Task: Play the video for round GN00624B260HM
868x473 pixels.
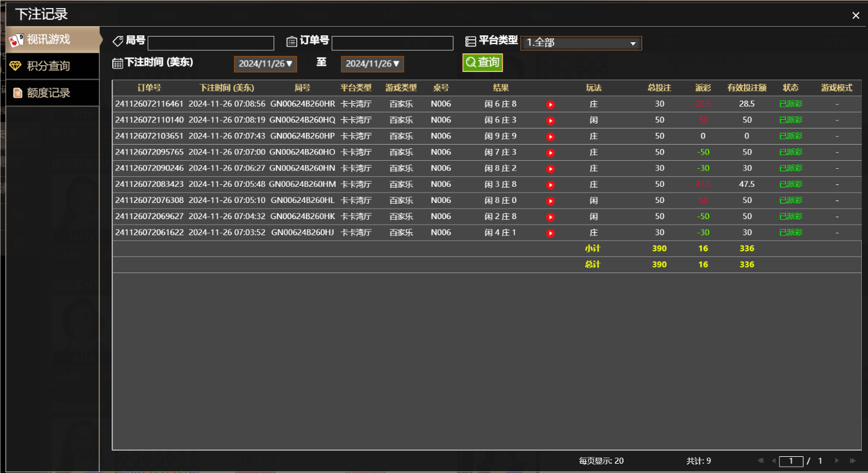Action: pyautogui.click(x=550, y=184)
